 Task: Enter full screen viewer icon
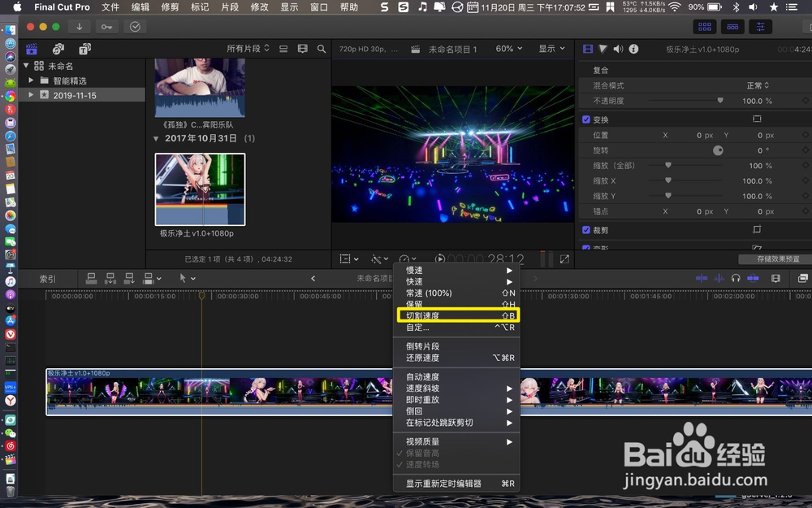click(564, 258)
